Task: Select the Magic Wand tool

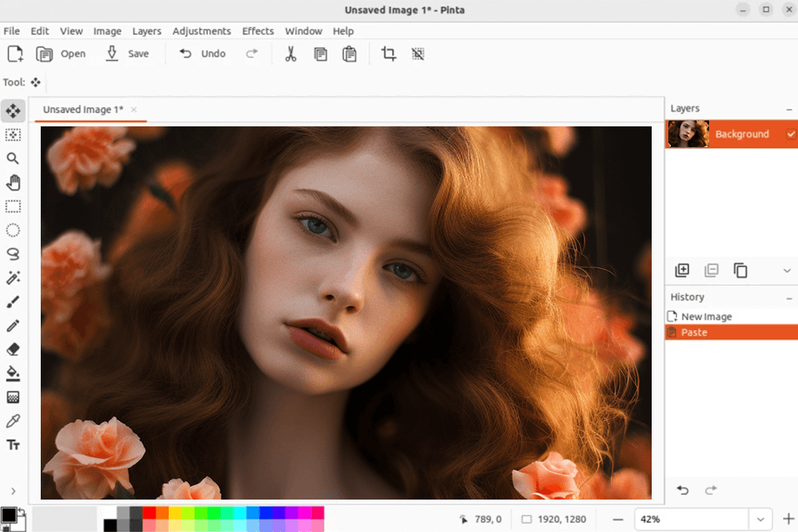Action: [x=13, y=278]
